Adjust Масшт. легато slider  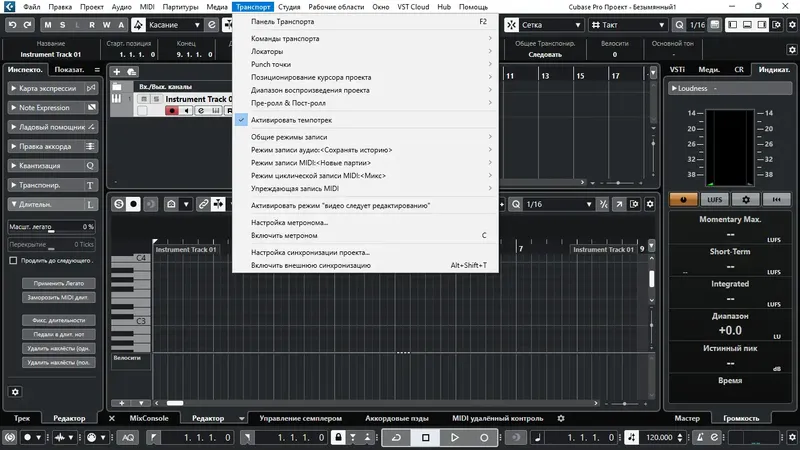point(52,227)
